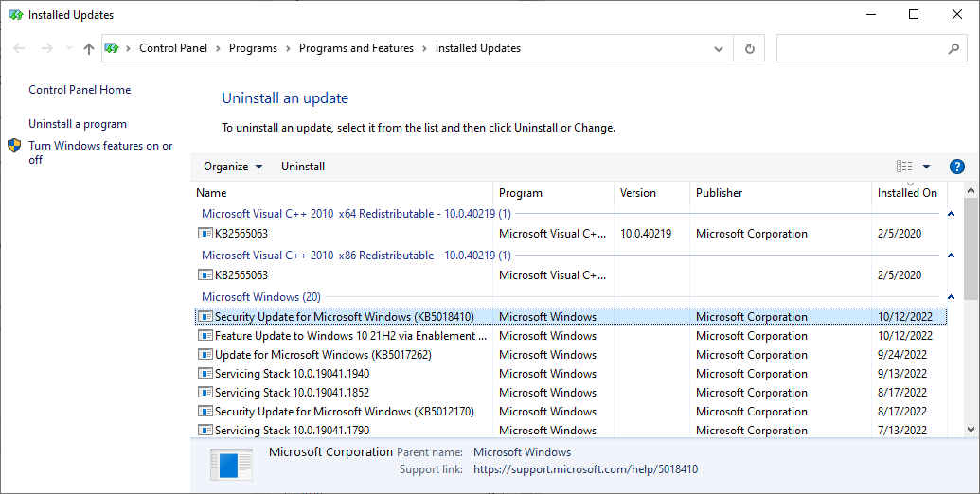The width and height of the screenshot is (980, 494).
Task: Click the icon of Servicing Stack 10.0.19041.1790
Action: 205,431
